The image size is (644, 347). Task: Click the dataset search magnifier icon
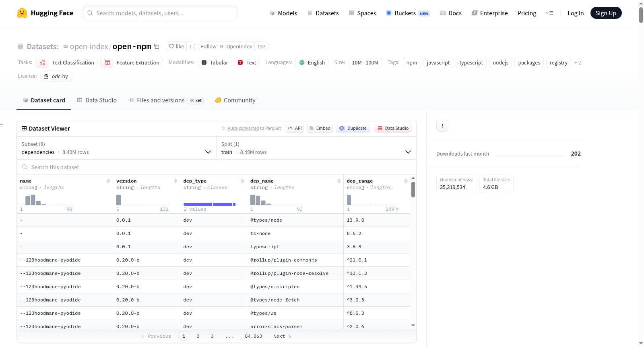coord(25,167)
